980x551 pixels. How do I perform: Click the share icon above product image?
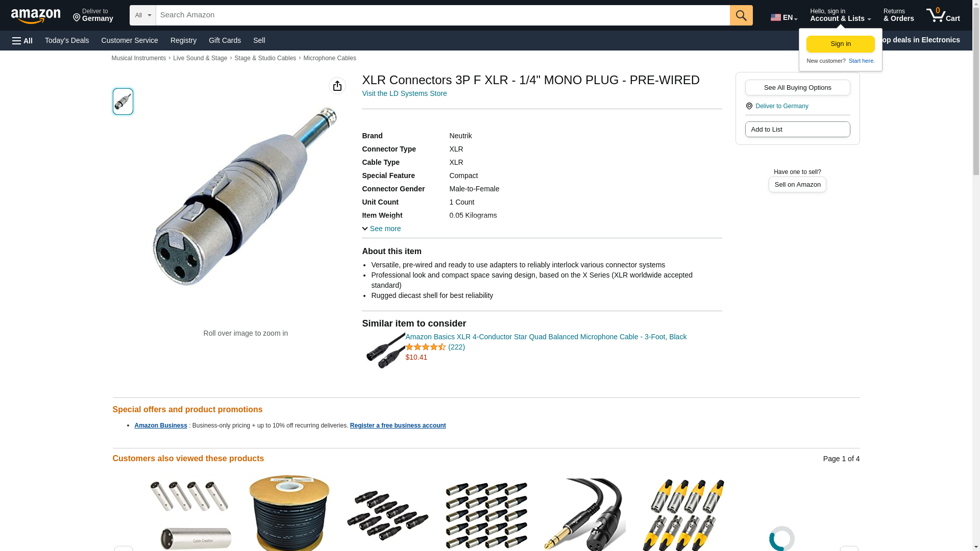click(x=337, y=86)
